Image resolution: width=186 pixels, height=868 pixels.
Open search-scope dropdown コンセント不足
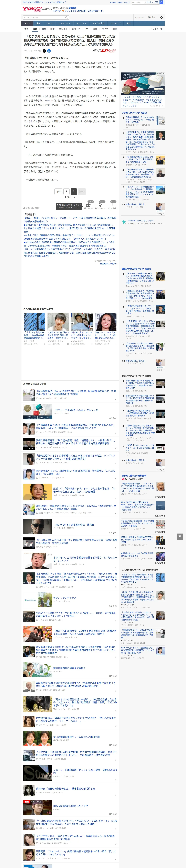(x=152, y=2)
